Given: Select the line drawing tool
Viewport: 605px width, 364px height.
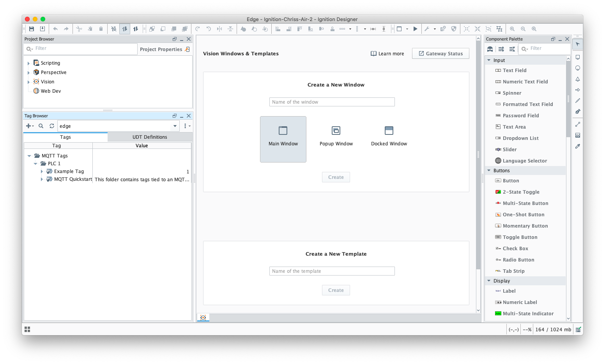Looking at the screenshot, I should tap(578, 124).
